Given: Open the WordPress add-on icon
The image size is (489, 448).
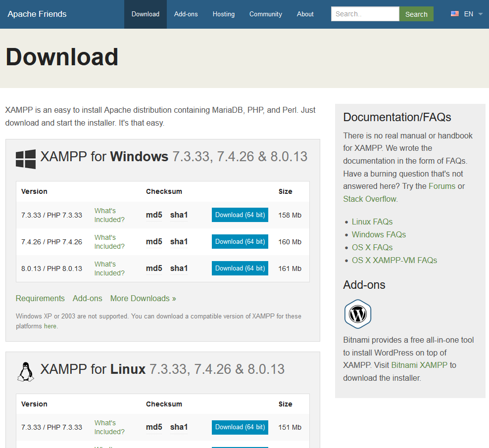Looking at the screenshot, I should [358, 314].
